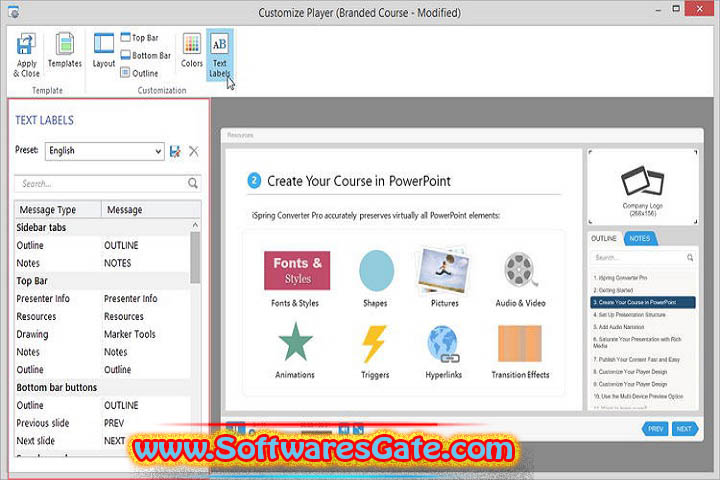720x480 pixels.
Task: Edit the Marker Tools message cell
Action: point(146,334)
